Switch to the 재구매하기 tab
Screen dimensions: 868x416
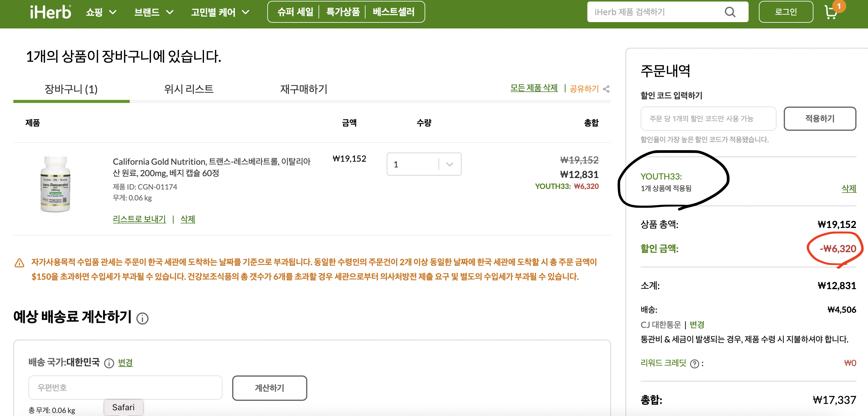tap(304, 89)
